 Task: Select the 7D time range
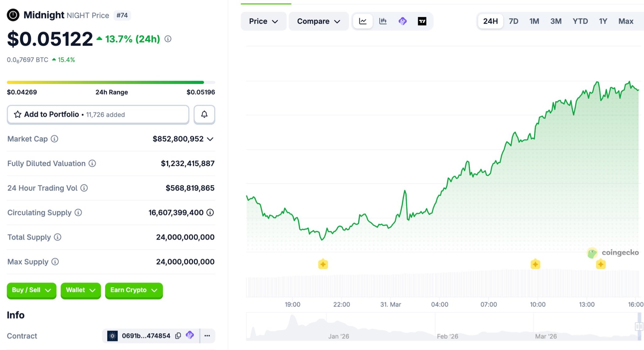click(x=513, y=21)
